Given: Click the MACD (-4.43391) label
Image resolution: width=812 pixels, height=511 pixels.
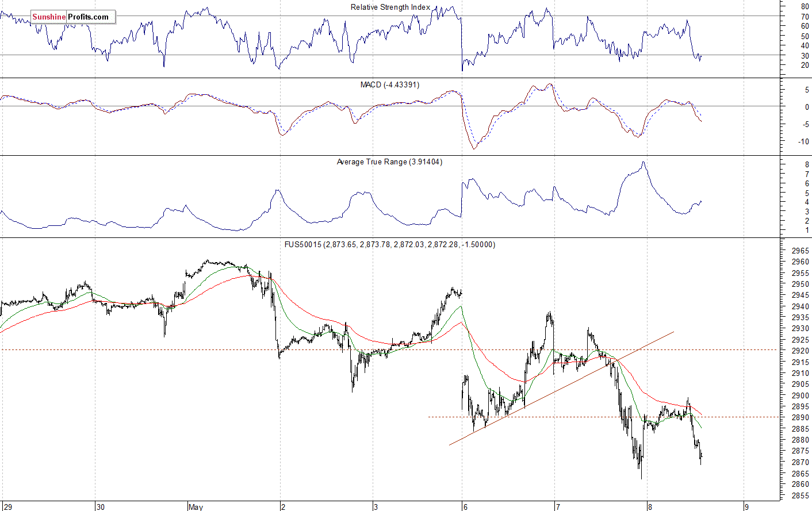Looking at the screenshot, I should click(390, 84).
